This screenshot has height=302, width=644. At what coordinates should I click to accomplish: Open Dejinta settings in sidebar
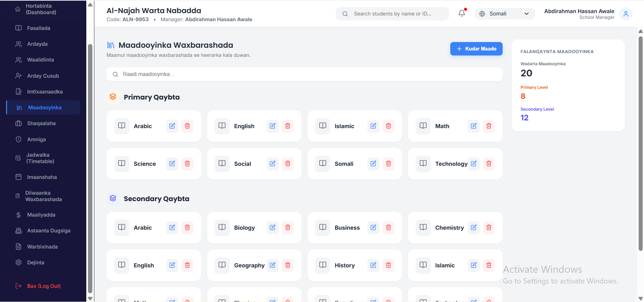(43, 263)
